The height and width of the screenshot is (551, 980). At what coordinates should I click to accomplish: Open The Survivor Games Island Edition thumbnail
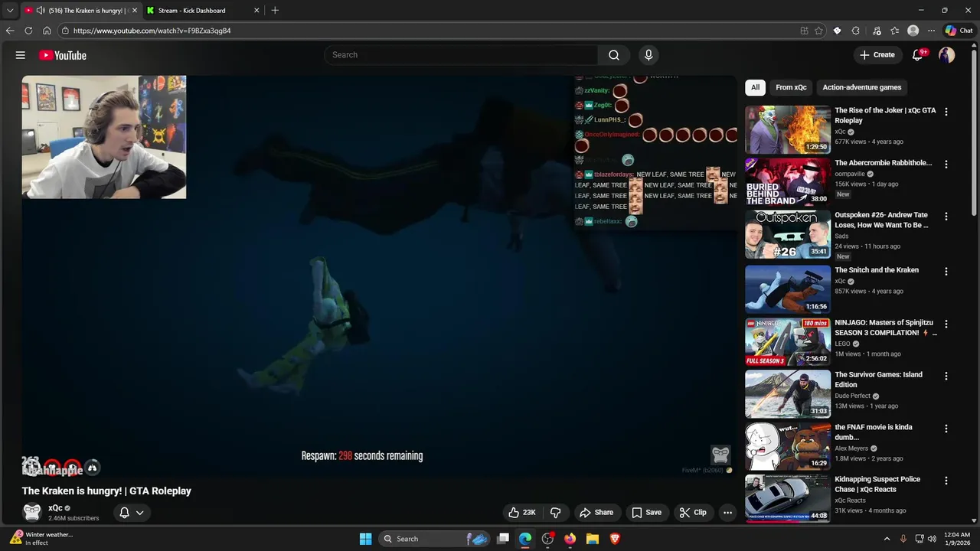click(788, 394)
